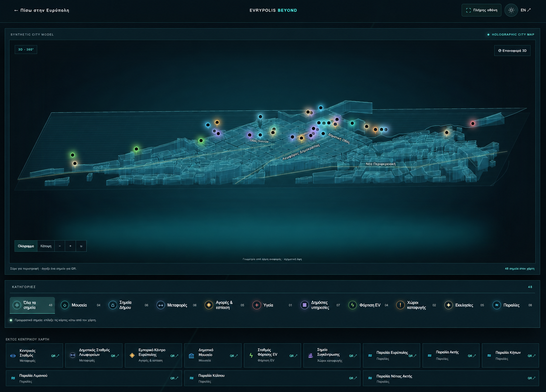Click the Δημοτικό Μουσείο building icon
Screen dimensions: 546x392
click(x=192, y=356)
